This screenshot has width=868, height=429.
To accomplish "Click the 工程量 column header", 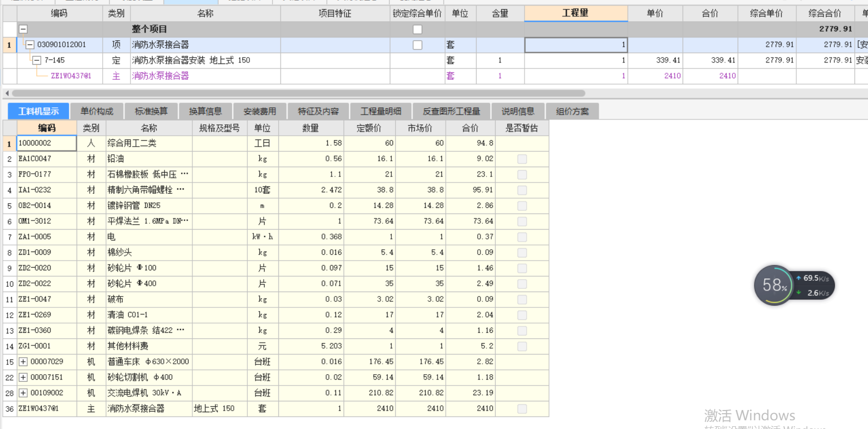I will pos(576,13).
